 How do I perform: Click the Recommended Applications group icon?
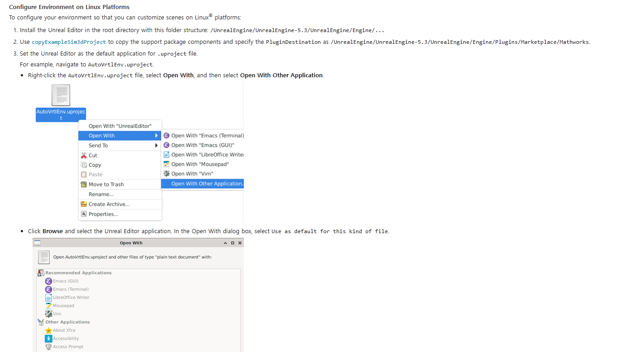41,273
